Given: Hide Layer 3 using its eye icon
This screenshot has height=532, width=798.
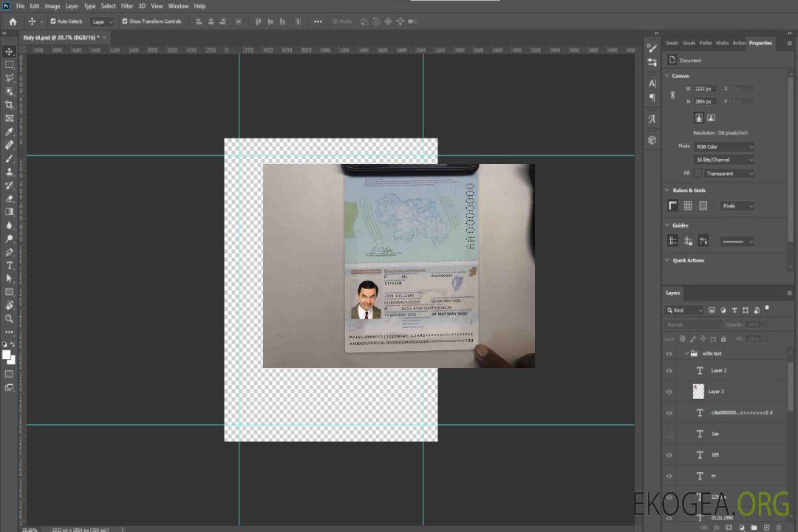Looking at the screenshot, I should (x=669, y=392).
